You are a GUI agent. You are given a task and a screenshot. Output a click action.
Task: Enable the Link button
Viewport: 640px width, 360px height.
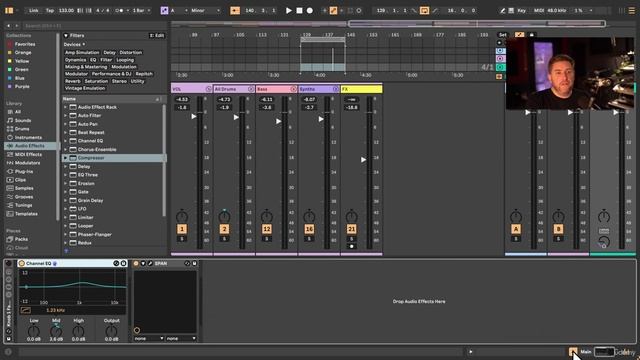[x=34, y=10]
